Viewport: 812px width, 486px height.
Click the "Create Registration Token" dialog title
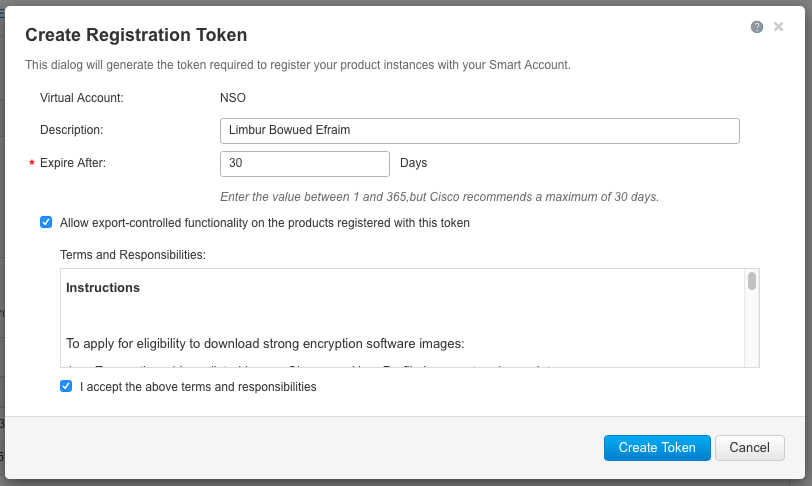click(136, 36)
